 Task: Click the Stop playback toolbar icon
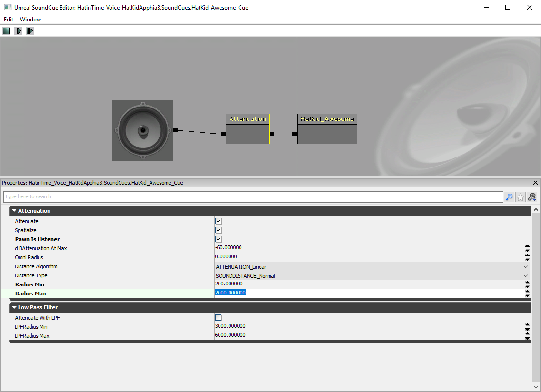6,31
